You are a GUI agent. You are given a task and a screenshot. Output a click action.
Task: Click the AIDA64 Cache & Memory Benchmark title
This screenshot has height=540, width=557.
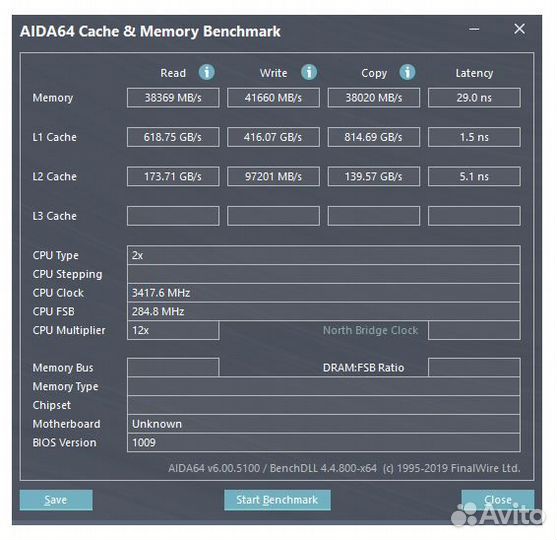click(150, 31)
